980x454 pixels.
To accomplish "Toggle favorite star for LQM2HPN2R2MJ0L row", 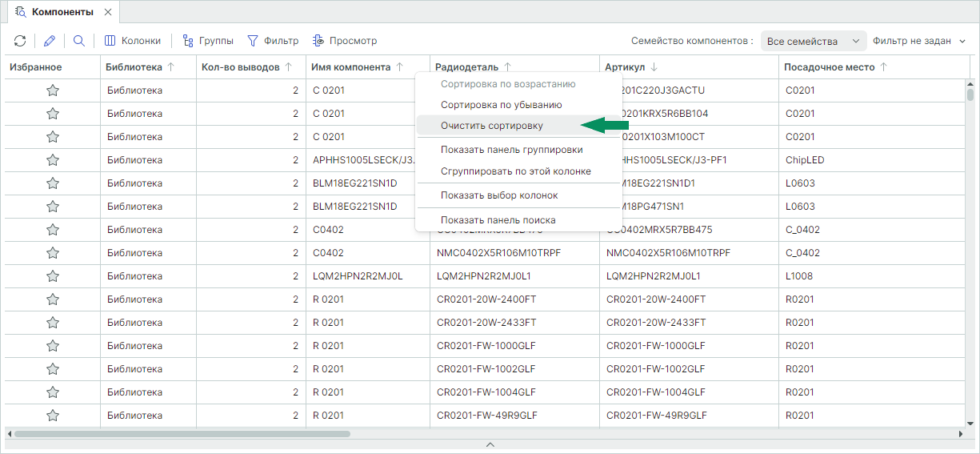I will pyautogui.click(x=53, y=276).
